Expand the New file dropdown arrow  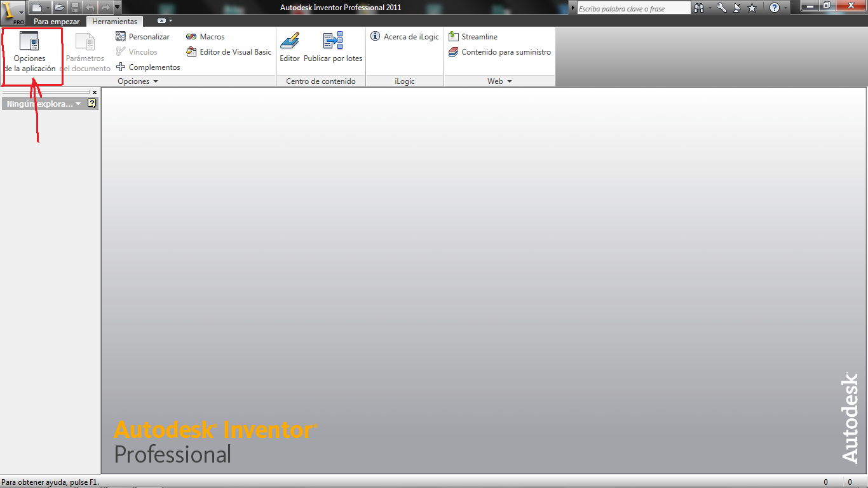point(48,8)
